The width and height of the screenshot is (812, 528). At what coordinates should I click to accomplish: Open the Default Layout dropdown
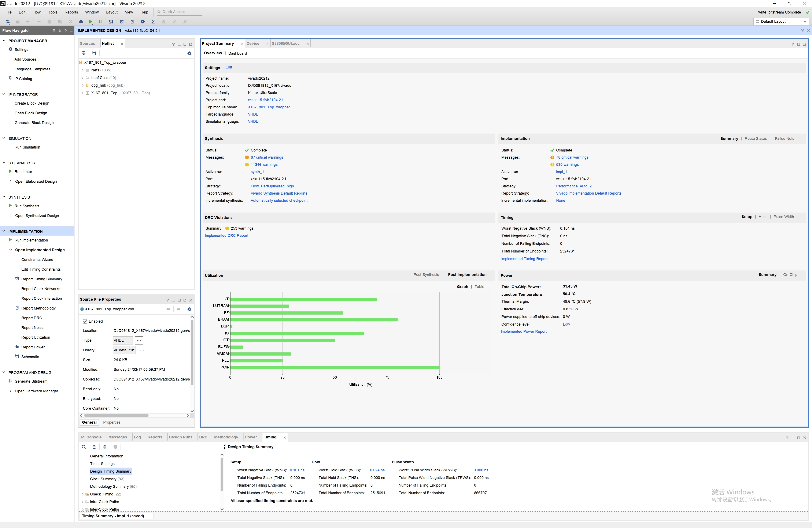(x=781, y=22)
